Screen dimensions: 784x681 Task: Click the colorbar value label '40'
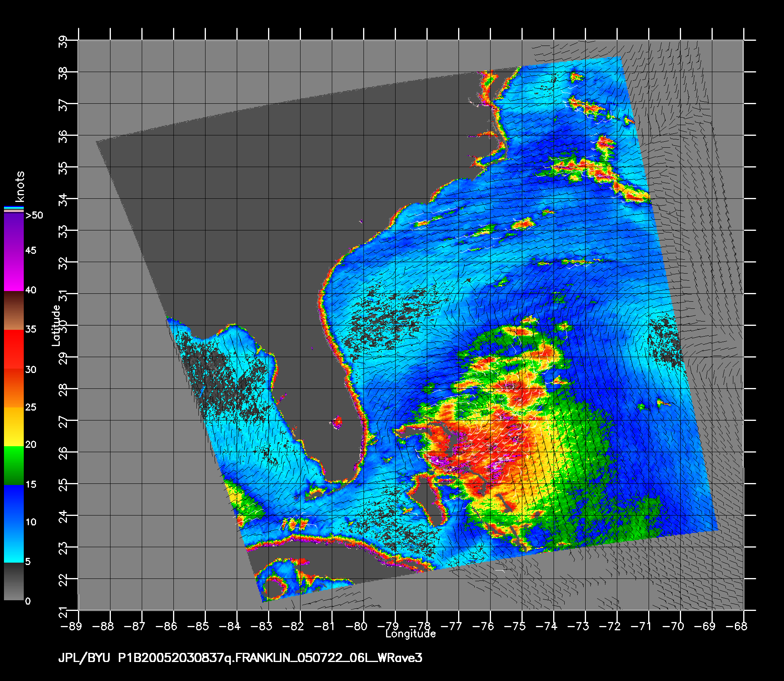30,290
